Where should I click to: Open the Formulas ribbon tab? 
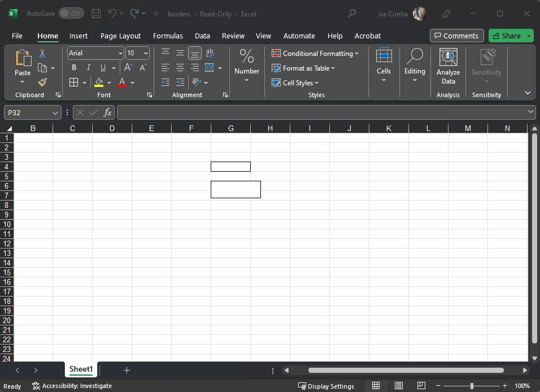coord(168,36)
